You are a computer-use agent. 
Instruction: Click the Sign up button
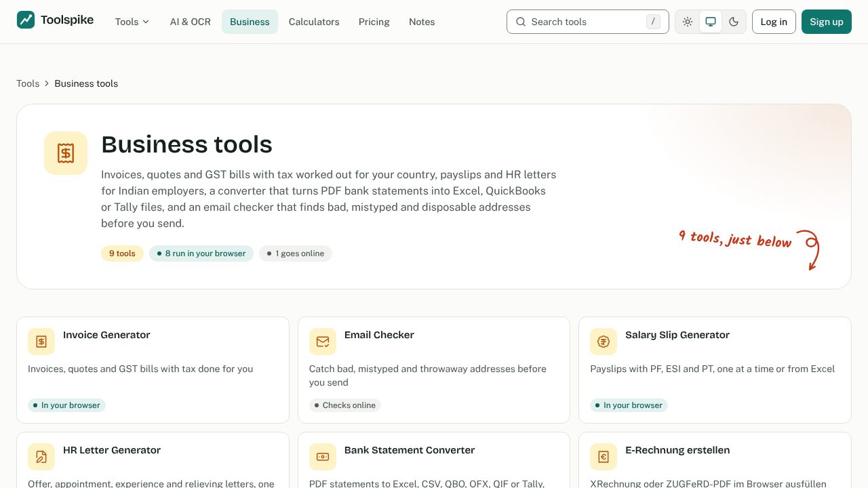[827, 22]
